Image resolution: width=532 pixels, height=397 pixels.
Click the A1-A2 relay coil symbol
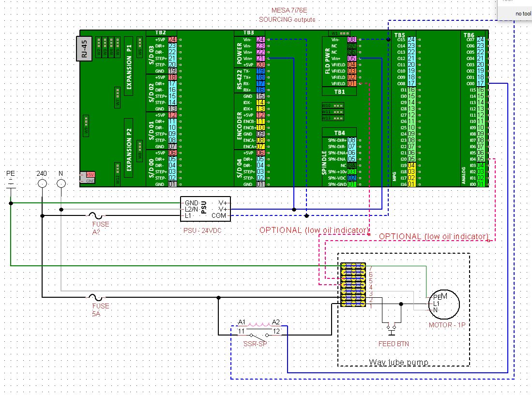[259, 324]
